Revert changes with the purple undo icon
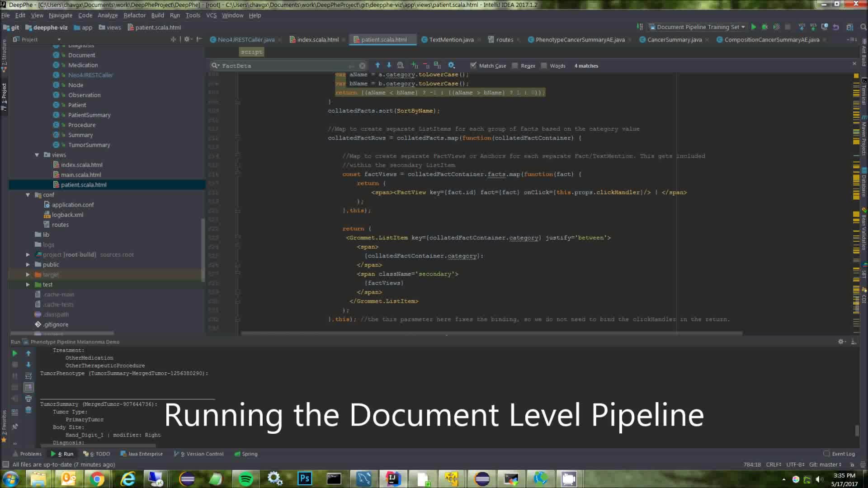Image resolution: width=868 pixels, height=488 pixels. tap(836, 27)
